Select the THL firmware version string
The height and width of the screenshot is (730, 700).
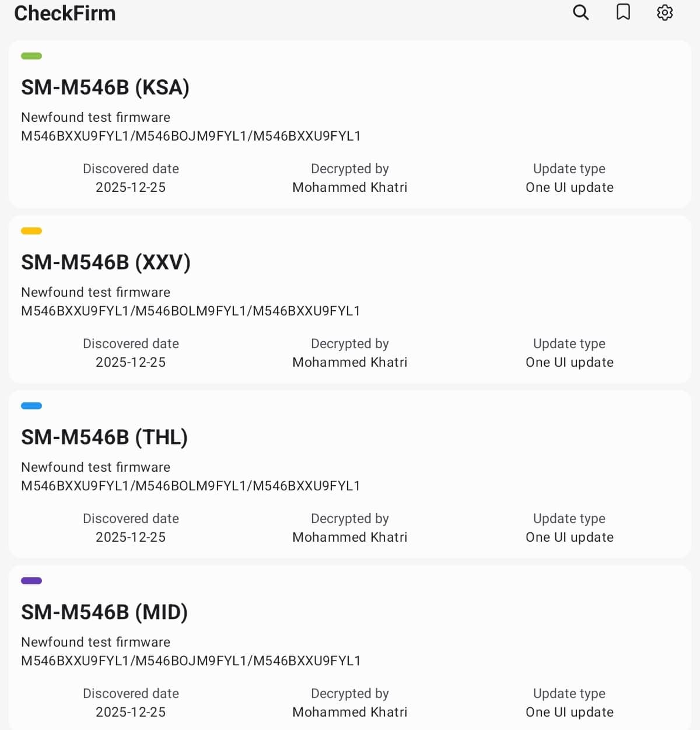[x=191, y=486]
